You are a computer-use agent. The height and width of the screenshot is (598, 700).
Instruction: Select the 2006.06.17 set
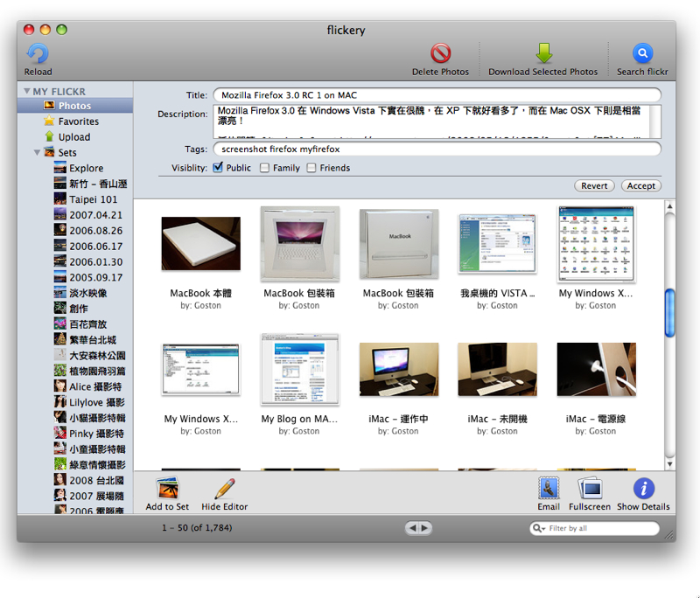click(x=75, y=247)
